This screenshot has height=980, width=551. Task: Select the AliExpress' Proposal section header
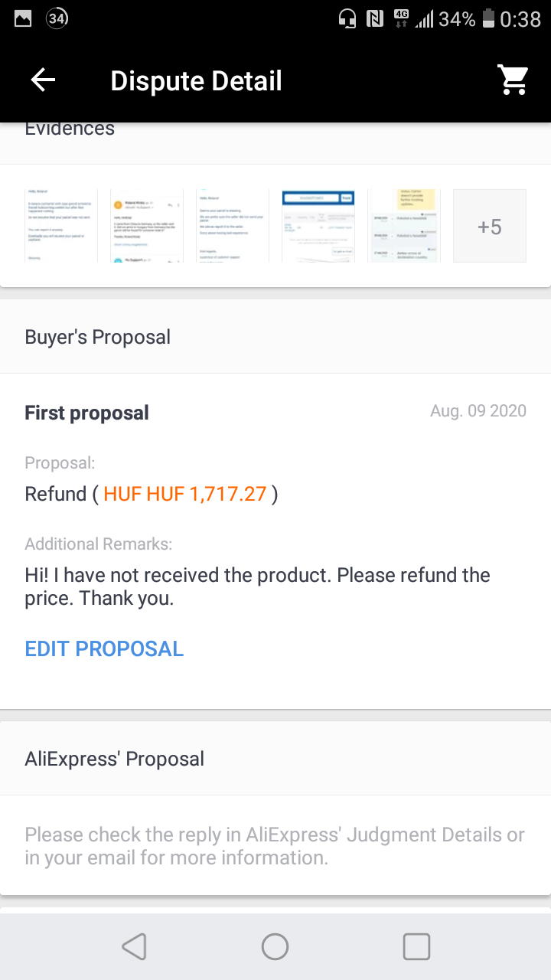tap(275, 759)
